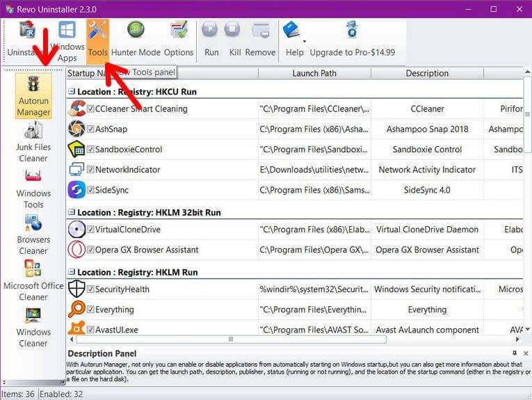Sort by Launch Path column
Viewport: 532px width, 400px height.
point(314,73)
